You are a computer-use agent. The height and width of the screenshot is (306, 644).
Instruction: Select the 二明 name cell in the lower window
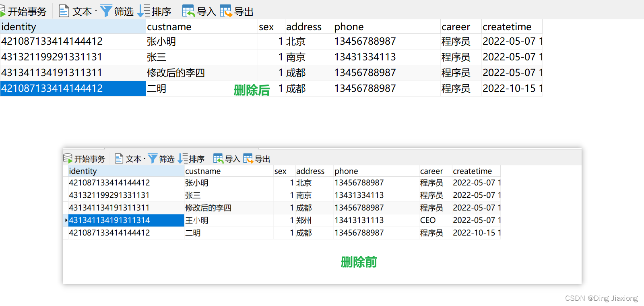(229, 233)
